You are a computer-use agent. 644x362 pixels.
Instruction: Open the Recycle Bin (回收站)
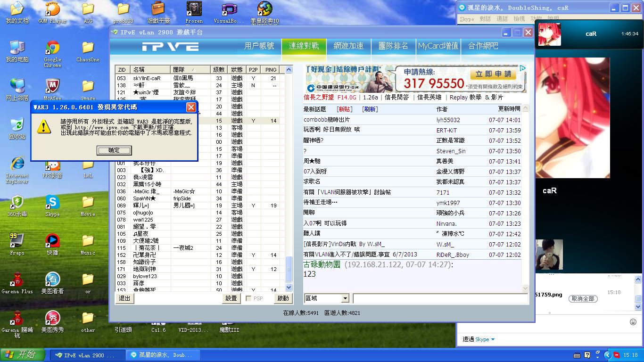pos(17,126)
